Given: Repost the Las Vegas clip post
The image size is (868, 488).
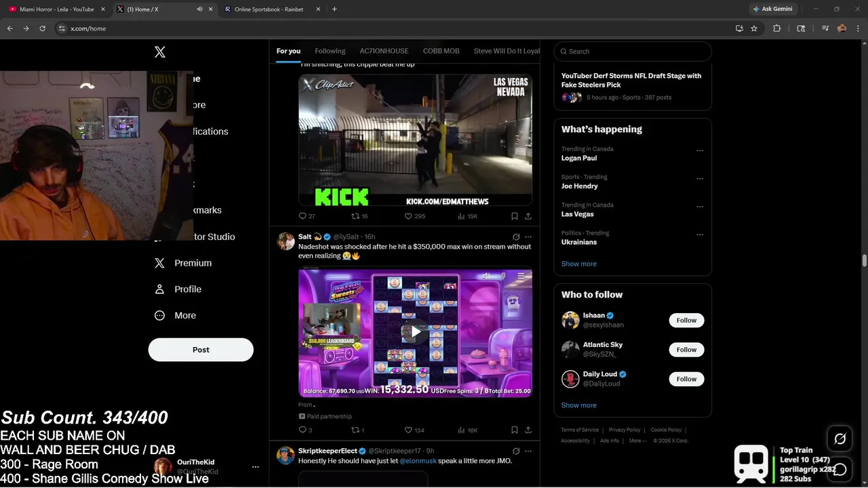Looking at the screenshot, I should point(359,216).
